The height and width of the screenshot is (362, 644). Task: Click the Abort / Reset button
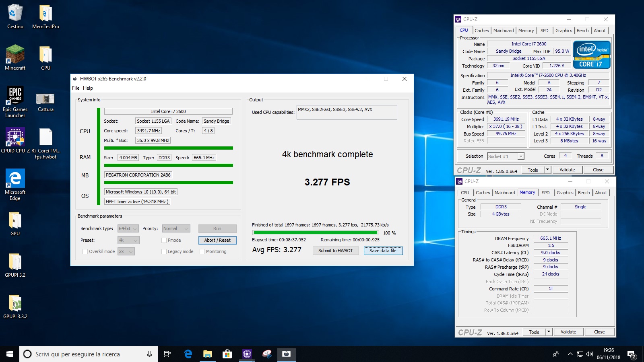(217, 240)
